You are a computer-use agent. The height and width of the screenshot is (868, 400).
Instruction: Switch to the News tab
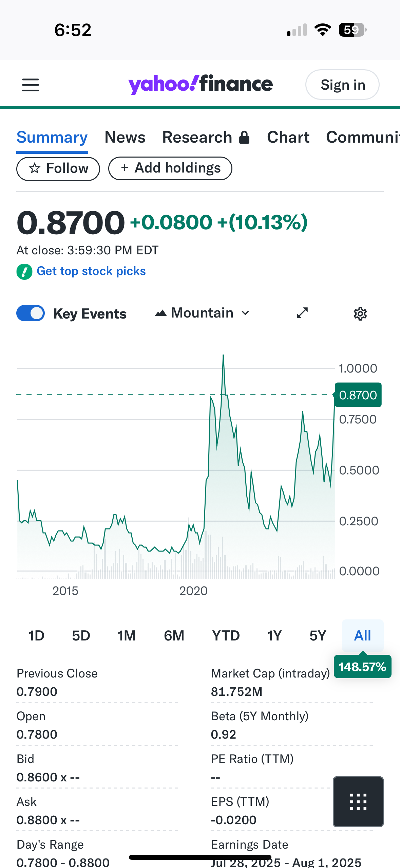(x=125, y=138)
